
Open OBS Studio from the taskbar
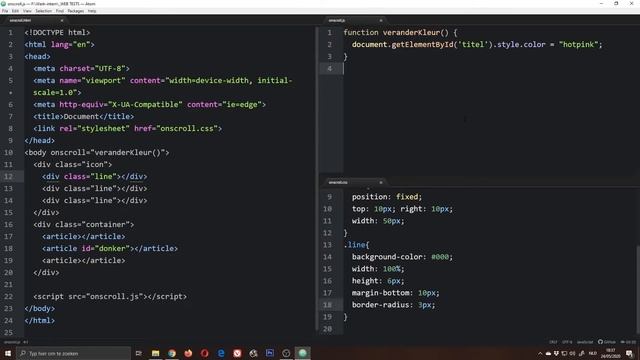[286, 353]
